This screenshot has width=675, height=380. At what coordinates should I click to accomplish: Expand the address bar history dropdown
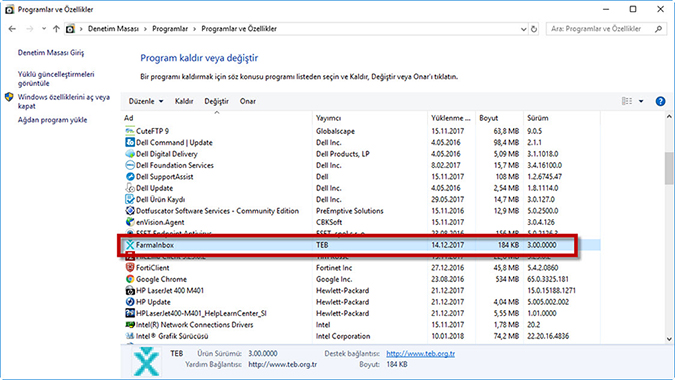pyautogui.click(x=523, y=29)
